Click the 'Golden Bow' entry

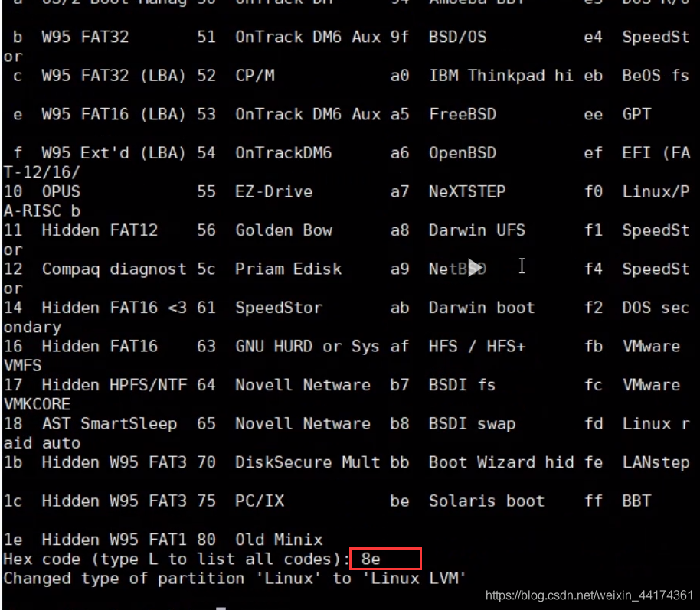click(284, 230)
